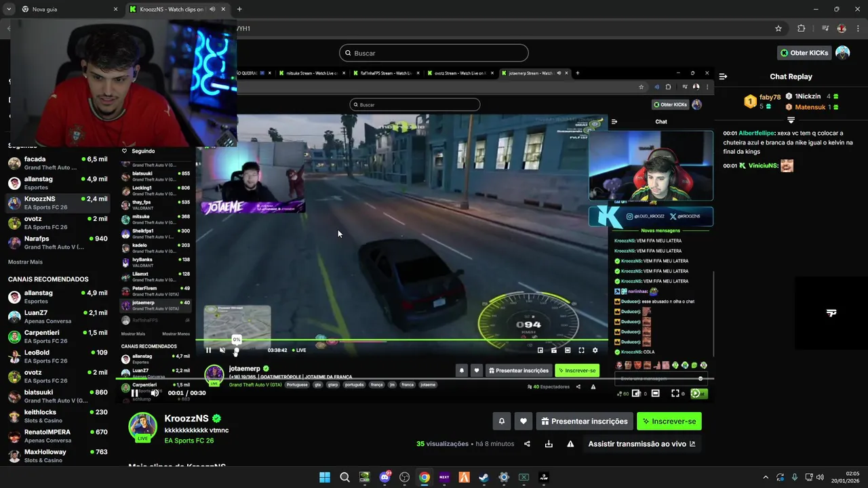The width and height of the screenshot is (868, 488).
Task: Open EA Sports FC 26 category link
Action: click(189, 441)
